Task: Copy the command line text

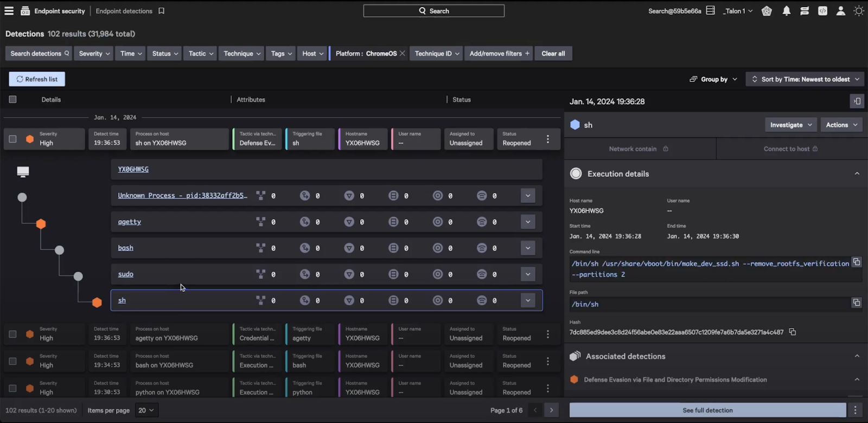Action: click(857, 262)
